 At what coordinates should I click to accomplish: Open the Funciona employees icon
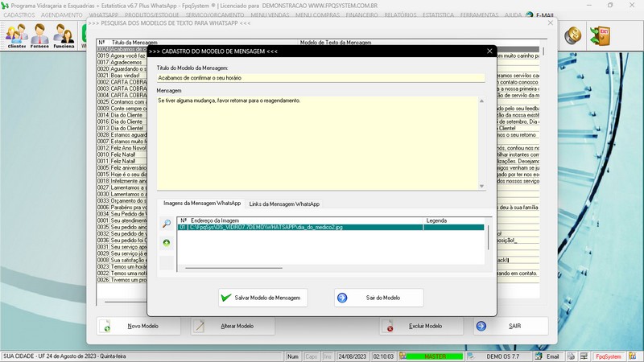64,35
